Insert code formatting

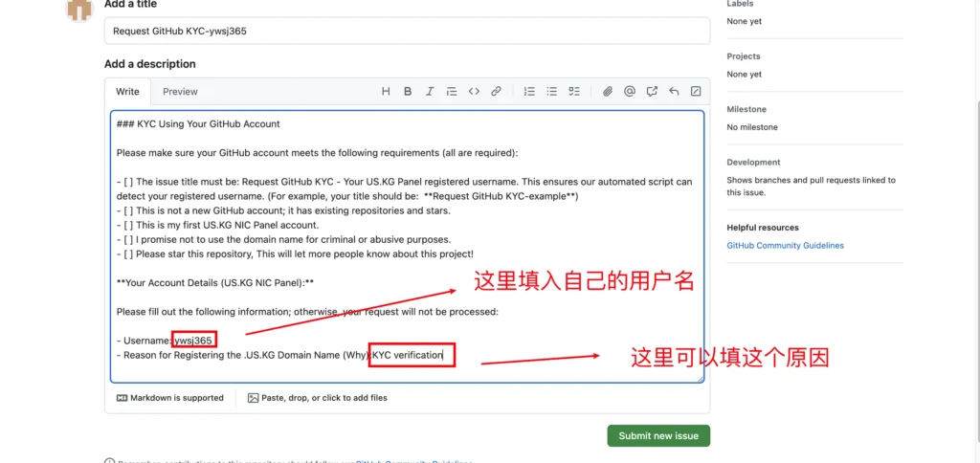coord(474,92)
